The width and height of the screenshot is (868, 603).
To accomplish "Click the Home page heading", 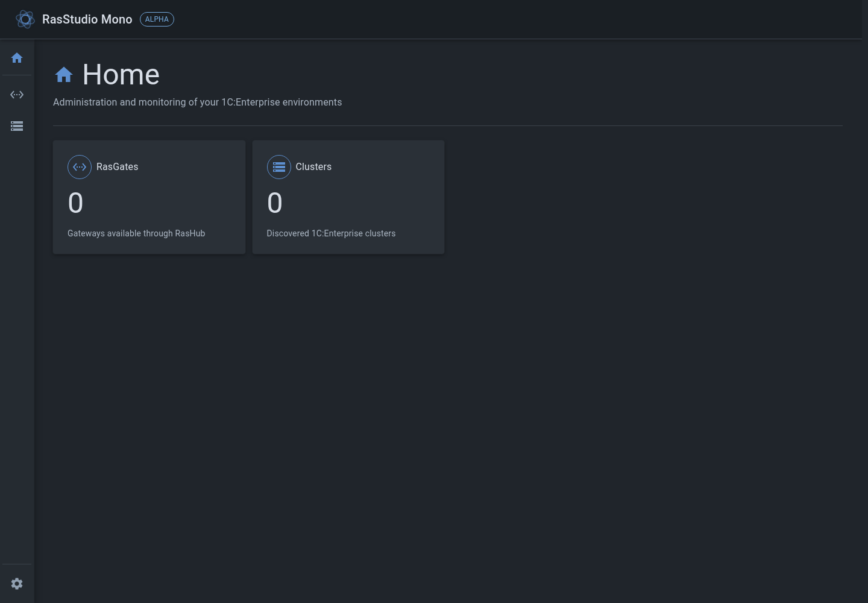I will (x=121, y=75).
